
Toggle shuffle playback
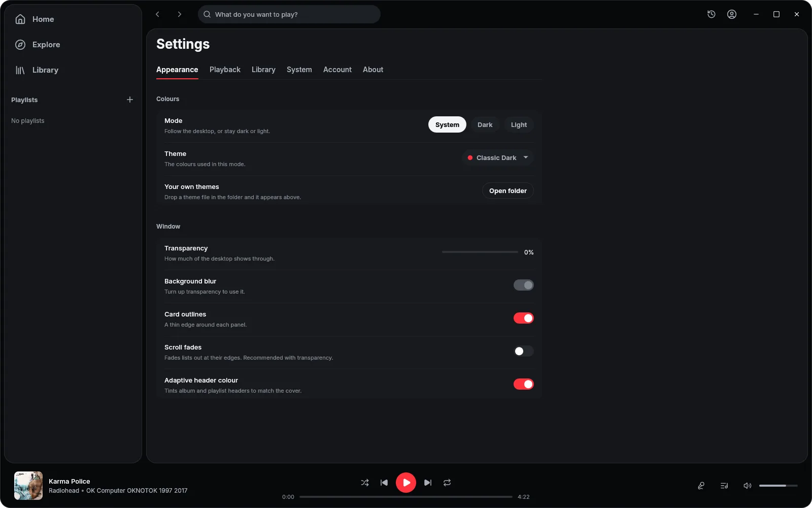365,483
